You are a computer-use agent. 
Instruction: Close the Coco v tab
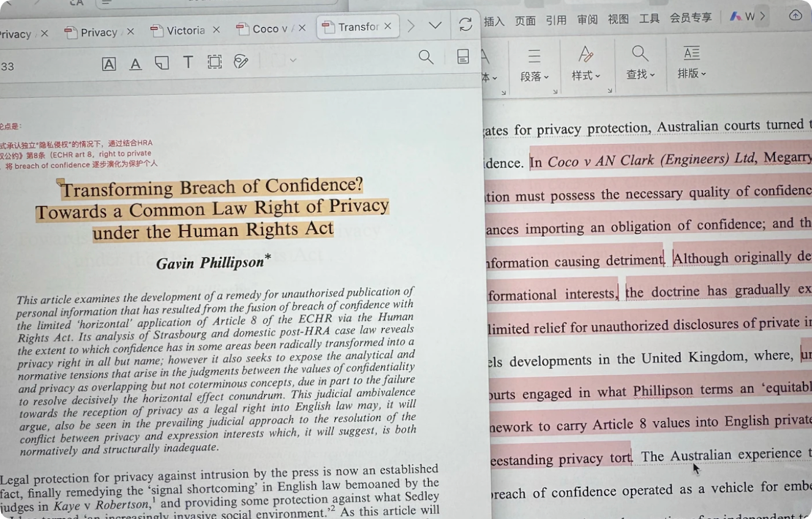[x=302, y=28]
